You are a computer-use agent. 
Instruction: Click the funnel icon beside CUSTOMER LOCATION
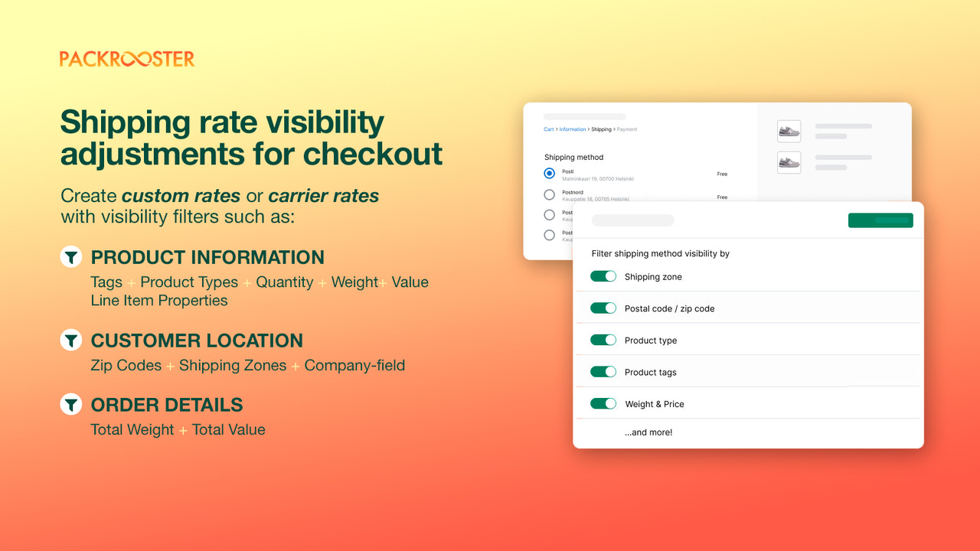click(x=70, y=340)
